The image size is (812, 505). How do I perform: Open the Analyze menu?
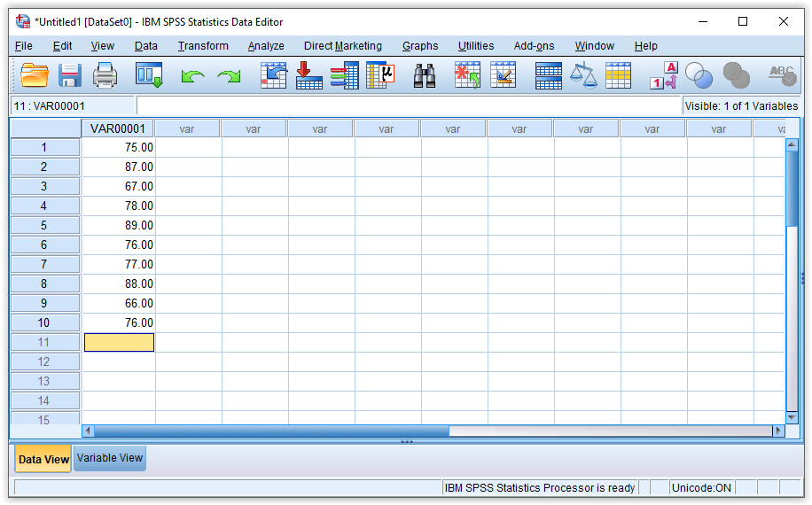[x=266, y=46]
